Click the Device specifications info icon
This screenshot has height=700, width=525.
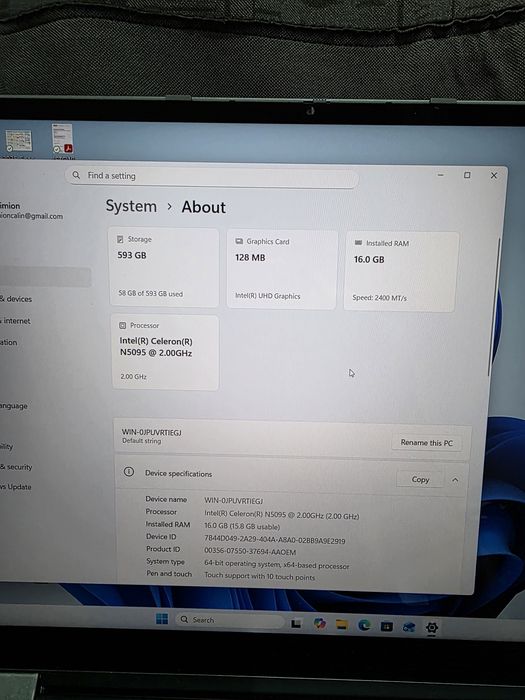(x=129, y=472)
